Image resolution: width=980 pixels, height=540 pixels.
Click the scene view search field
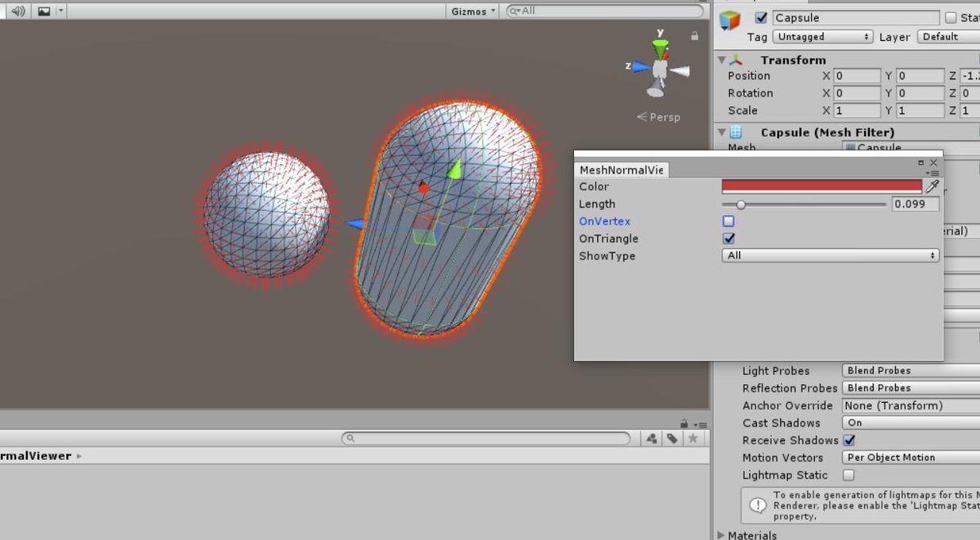(604, 11)
